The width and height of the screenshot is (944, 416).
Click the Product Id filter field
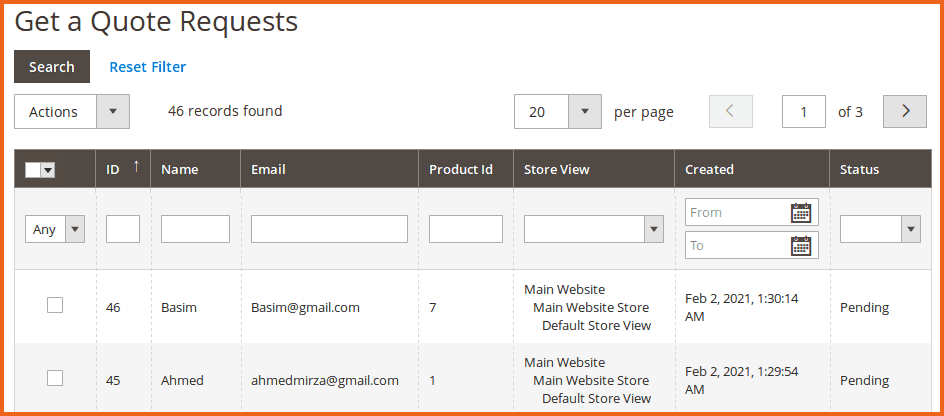pyautogui.click(x=465, y=229)
